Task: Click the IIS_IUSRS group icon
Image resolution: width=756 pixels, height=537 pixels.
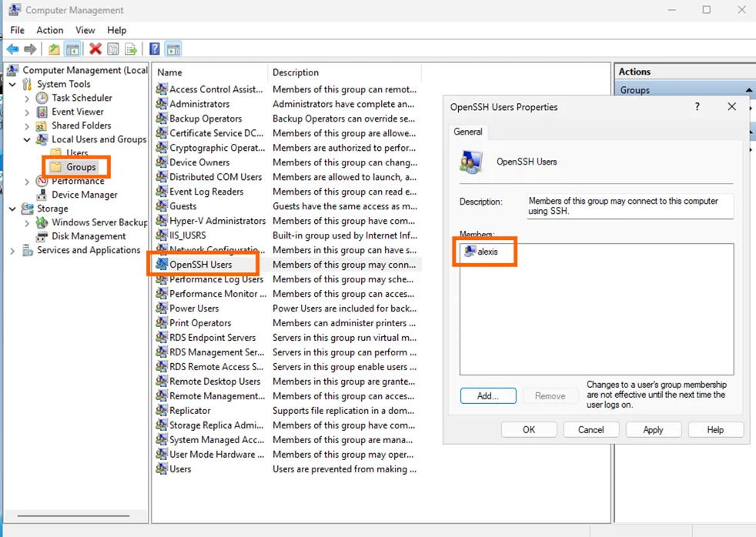Action: (162, 235)
